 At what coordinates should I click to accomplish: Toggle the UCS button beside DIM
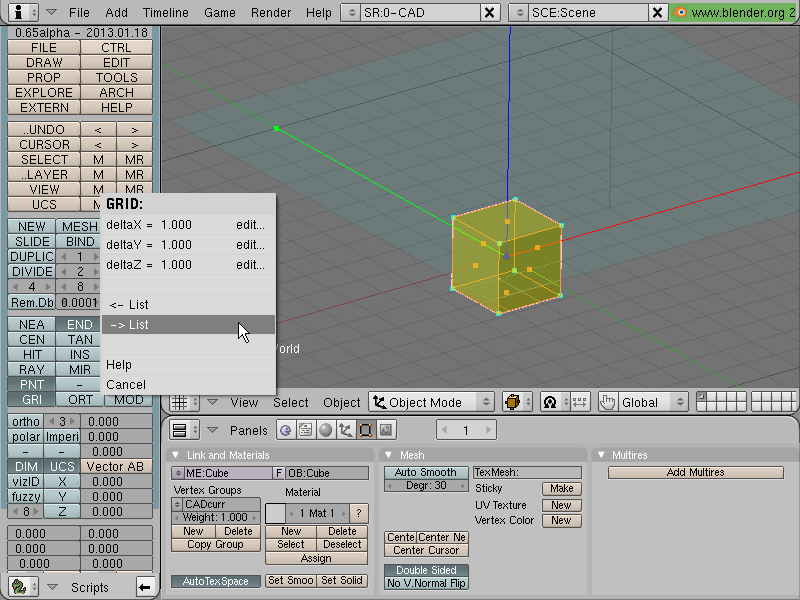point(62,466)
